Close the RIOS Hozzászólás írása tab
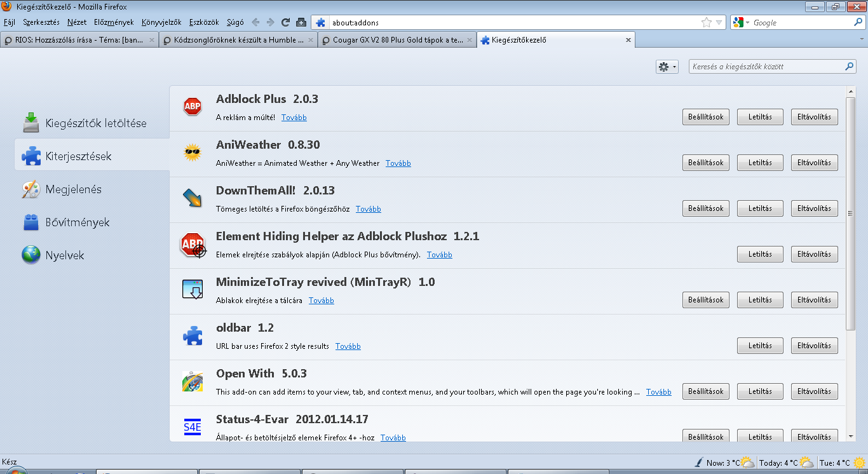The width and height of the screenshot is (868, 474). [151, 40]
